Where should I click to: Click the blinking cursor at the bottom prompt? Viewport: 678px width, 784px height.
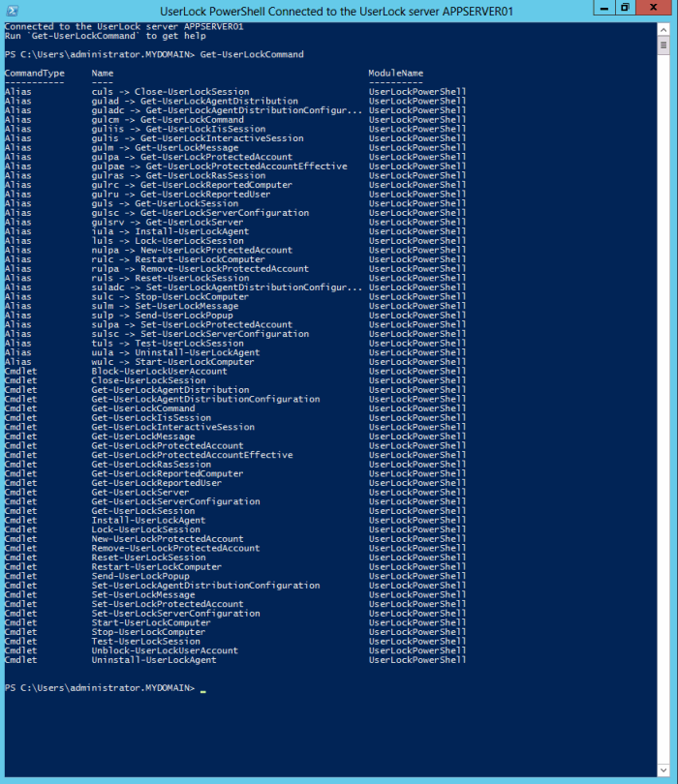pos(203,690)
